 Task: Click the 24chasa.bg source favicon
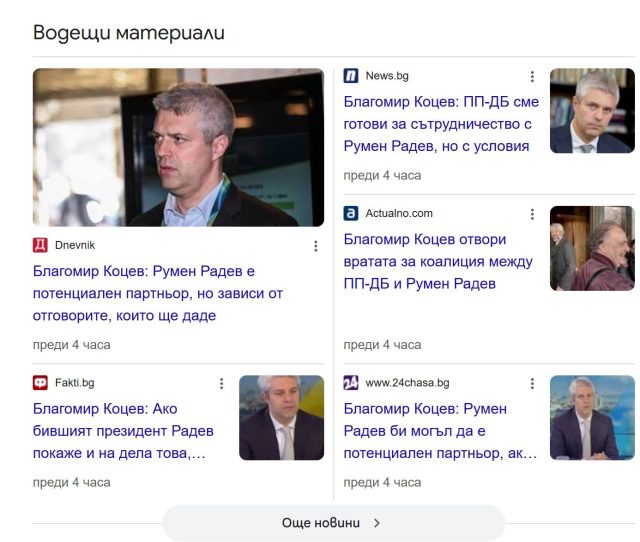(351, 383)
